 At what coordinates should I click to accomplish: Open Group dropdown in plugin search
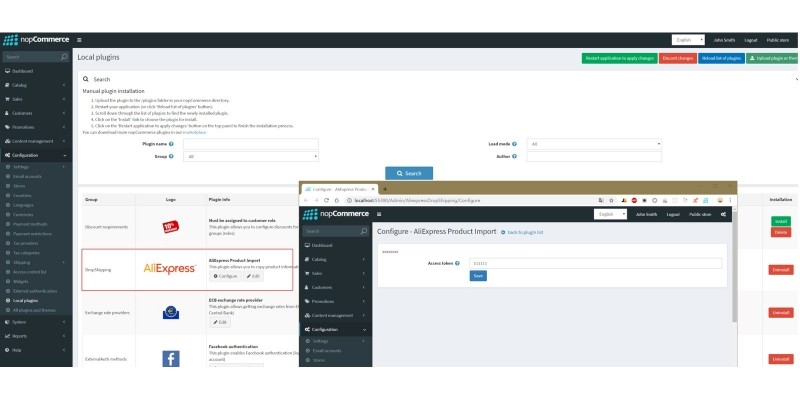click(251, 157)
